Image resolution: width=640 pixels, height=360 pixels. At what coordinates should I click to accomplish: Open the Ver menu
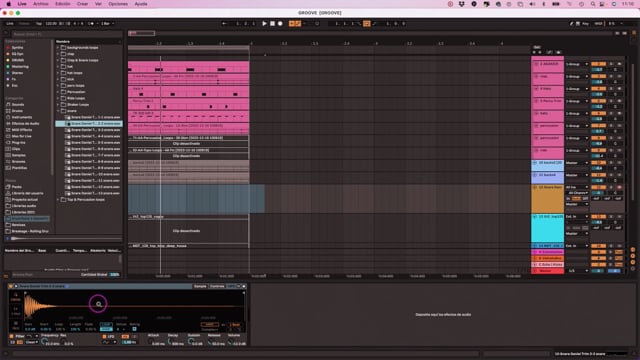(x=98, y=4)
